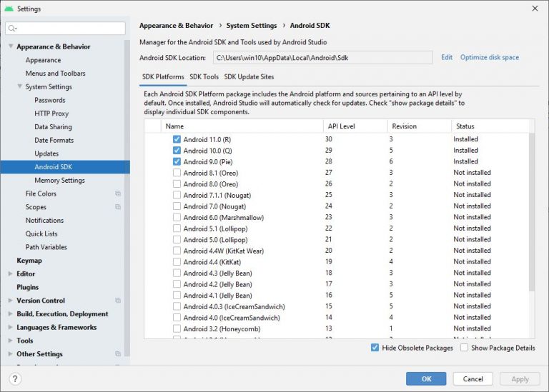Enable the Android 8.1 (Oreo) checkbox
The height and width of the screenshot is (392, 549).
coord(177,173)
